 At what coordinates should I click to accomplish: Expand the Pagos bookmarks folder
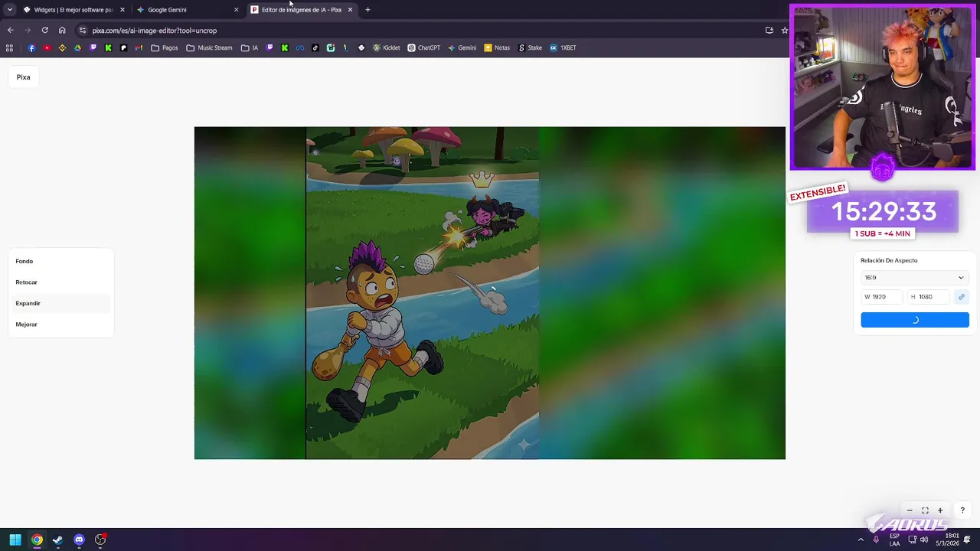click(165, 47)
